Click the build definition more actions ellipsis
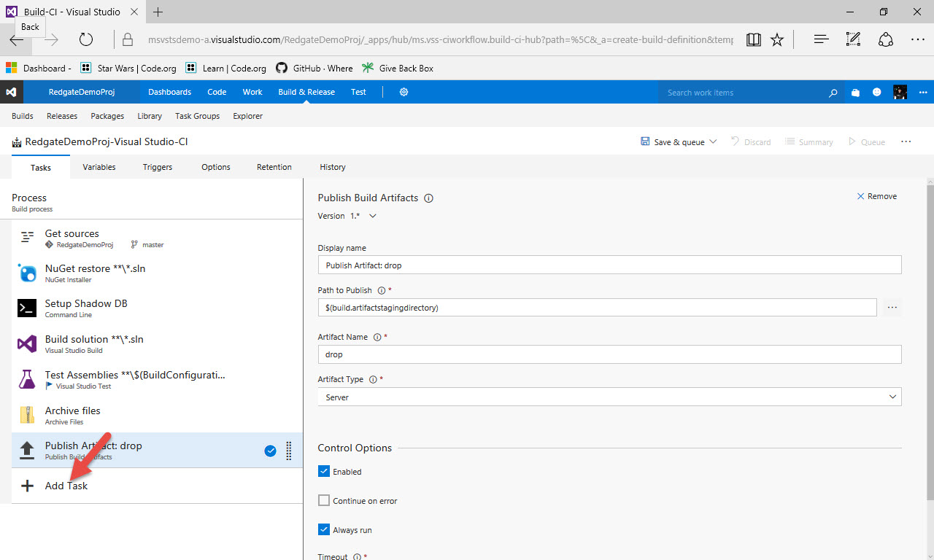934x560 pixels. coord(906,141)
